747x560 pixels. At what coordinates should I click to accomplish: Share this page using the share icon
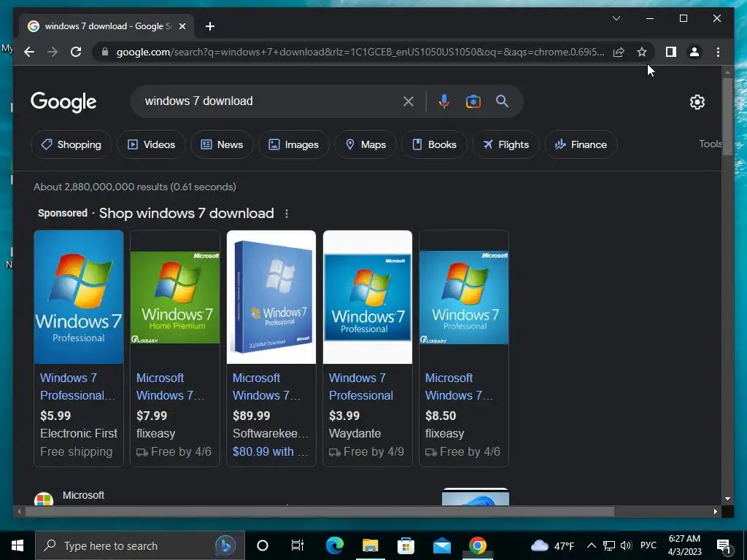pos(619,52)
